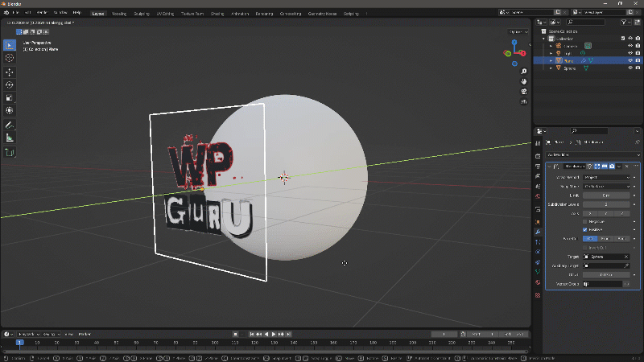Viewport: 644px width, 362px height.
Task: Uncheck the Positive direction checkbox
Action: tap(585, 230)
